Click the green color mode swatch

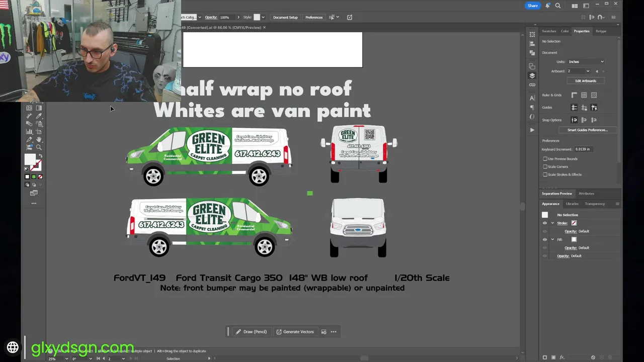pyautogui.click(x=34, y=176)
